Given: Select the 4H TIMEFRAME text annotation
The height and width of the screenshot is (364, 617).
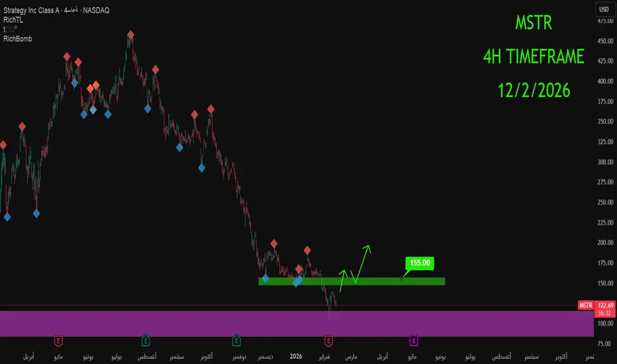Looking at the screenshot, I should [x=534, y=57].
